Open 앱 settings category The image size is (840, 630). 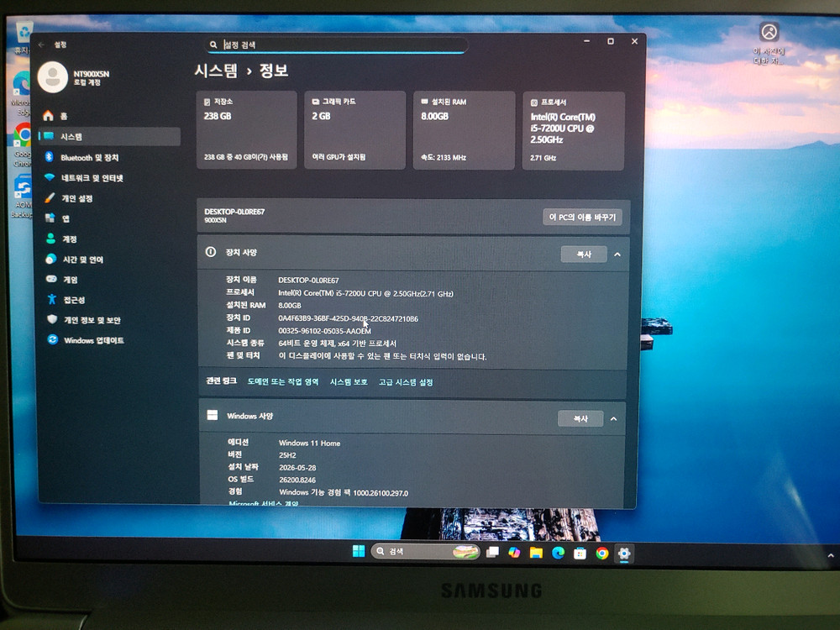point(109,218)
